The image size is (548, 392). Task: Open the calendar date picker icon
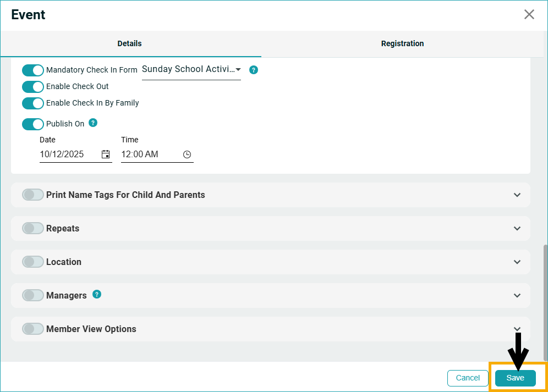(106, 154)
